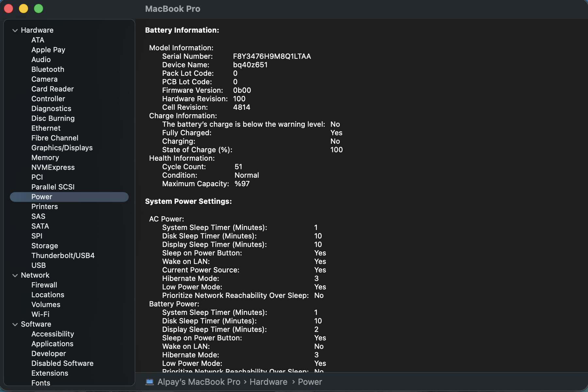Viewport: 588px width, 392px height.
Task: Open the Graphics/Displays hardware entry
Action: click(x=62, y=148)
